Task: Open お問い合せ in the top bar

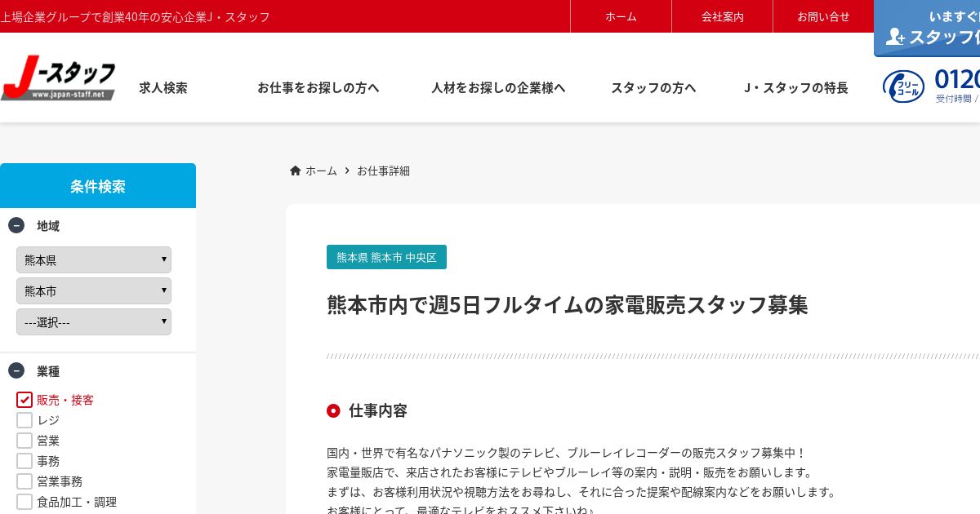Action: tap(823, 16)
